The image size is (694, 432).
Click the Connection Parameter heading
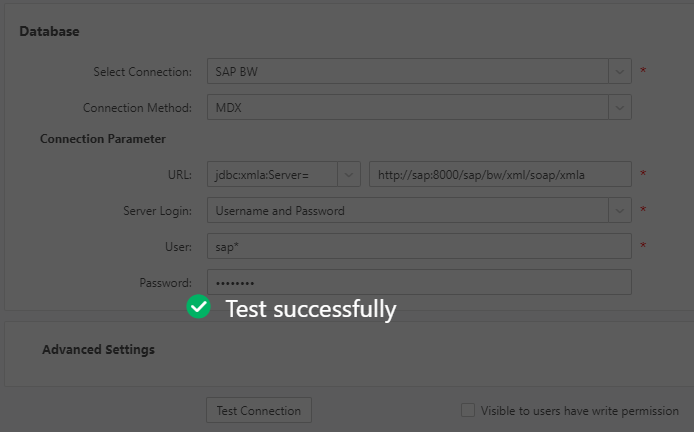click(x=103, y=139)
